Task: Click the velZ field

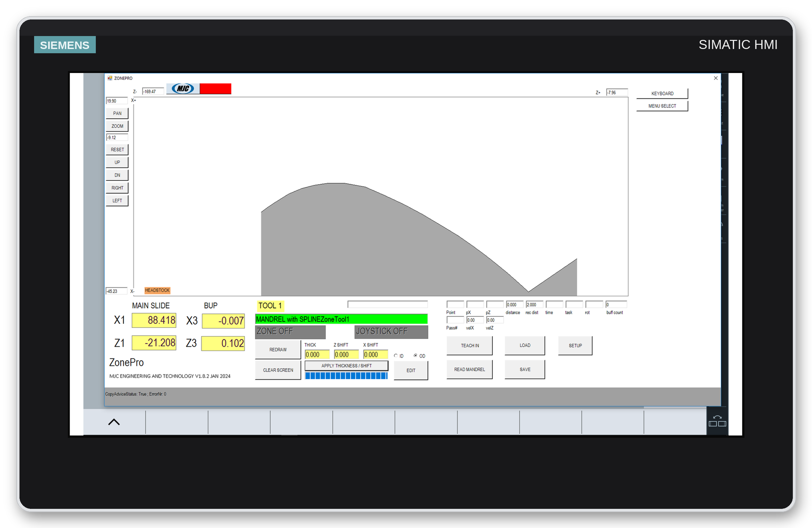Action: tap(495, 320)
